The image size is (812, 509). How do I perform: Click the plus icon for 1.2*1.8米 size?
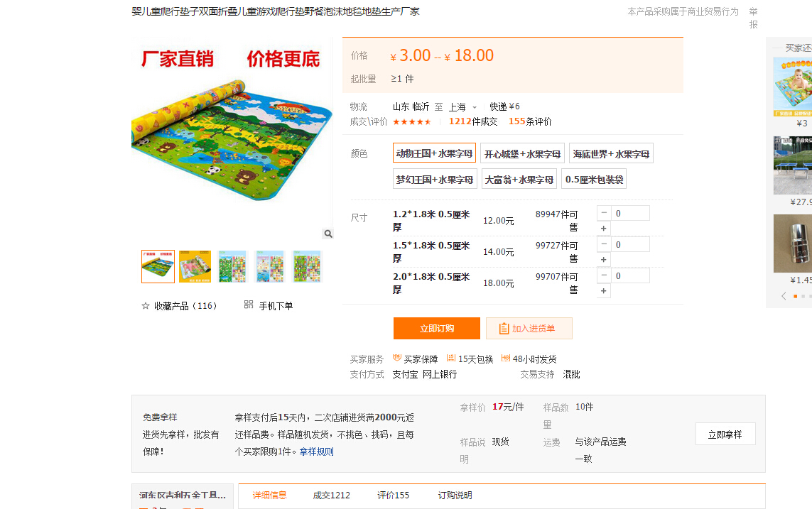[603, 229]
